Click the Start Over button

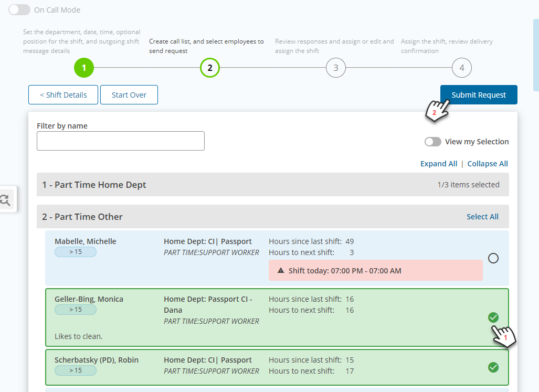(129, 95)
